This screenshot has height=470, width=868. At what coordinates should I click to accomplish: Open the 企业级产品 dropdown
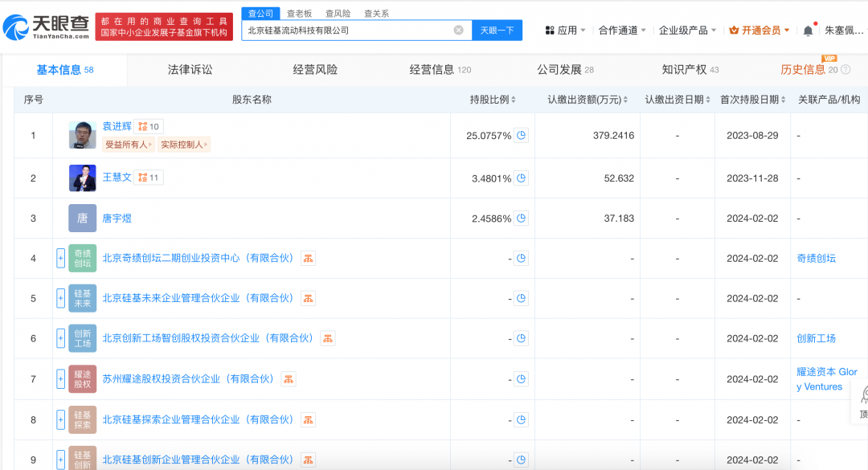[x=688, y=31]
